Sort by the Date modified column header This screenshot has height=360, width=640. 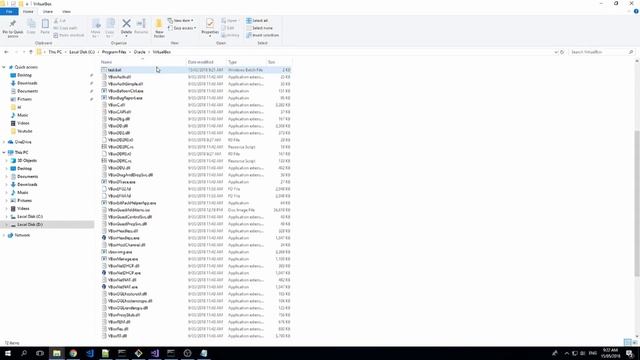pyautogui.click(x=206, y=62)
